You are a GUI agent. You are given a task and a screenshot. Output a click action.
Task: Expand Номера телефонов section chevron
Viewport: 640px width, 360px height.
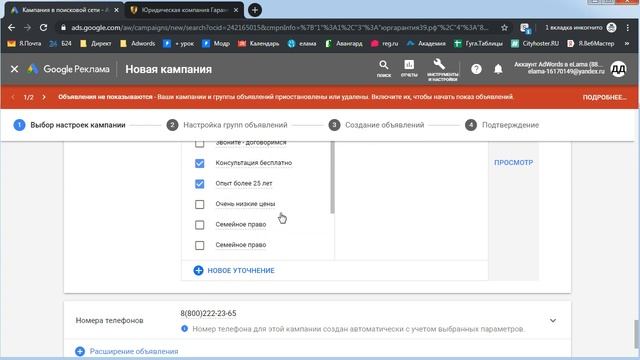click(x=553, y=320)
